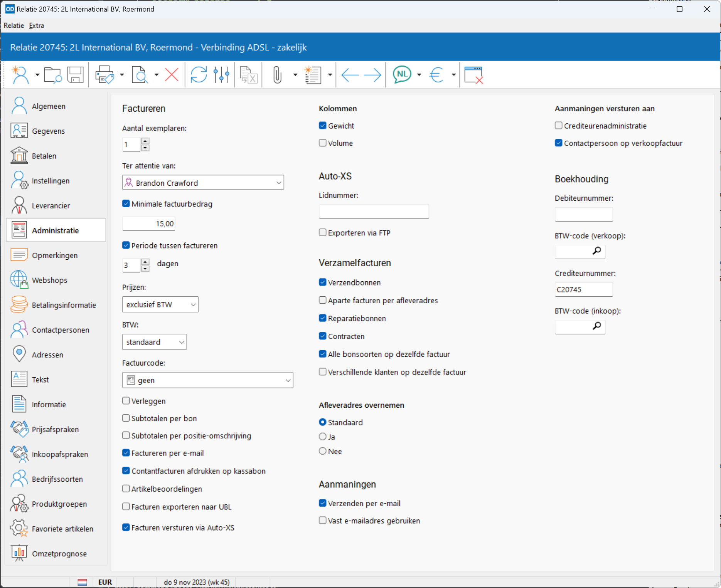
Task: Click the Debiteurnummer input field
Action: pyautogui.click(x=584, y=214)
